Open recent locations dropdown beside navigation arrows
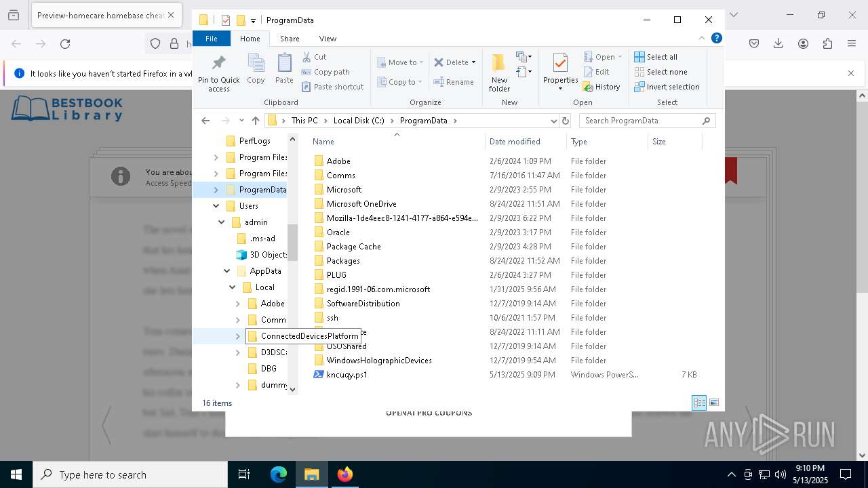This screenshot has width=868, height=488. tap(241, 121)
